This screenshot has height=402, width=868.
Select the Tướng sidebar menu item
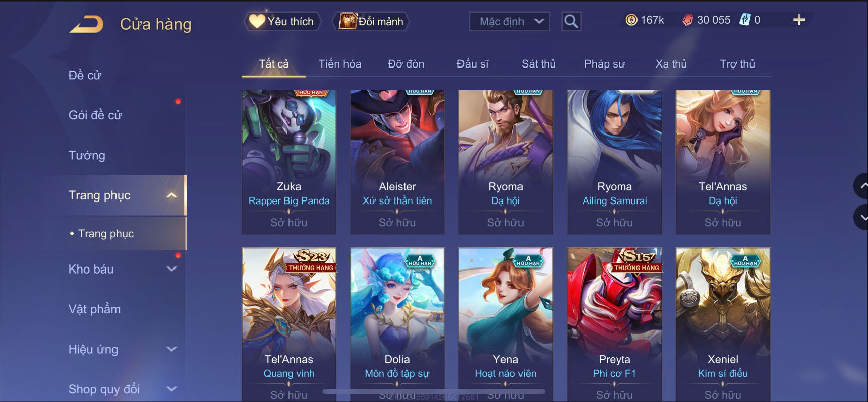click(87, 155)
